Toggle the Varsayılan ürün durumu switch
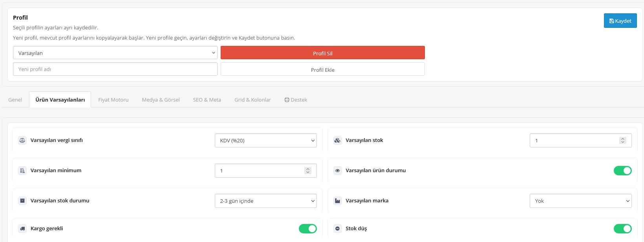644x242 pixels. point(623,171)
